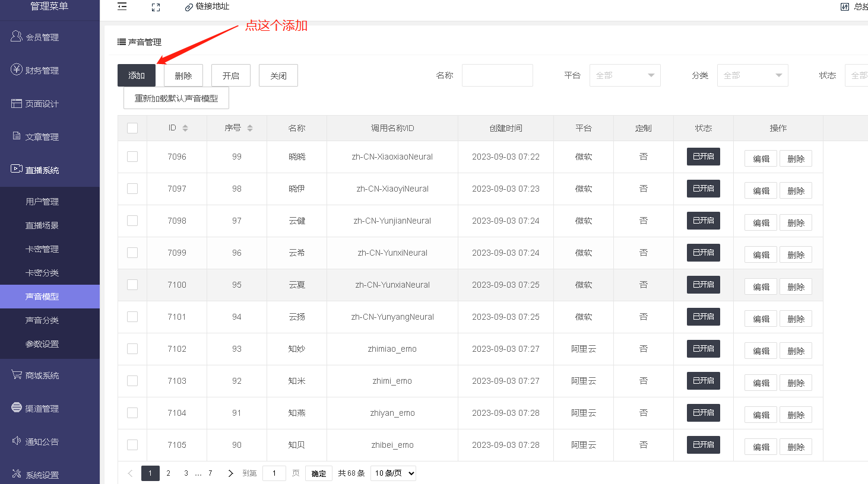The image size is (868, 484).
Task: Check the row for ID 7097
Action: tap(132, 189)
